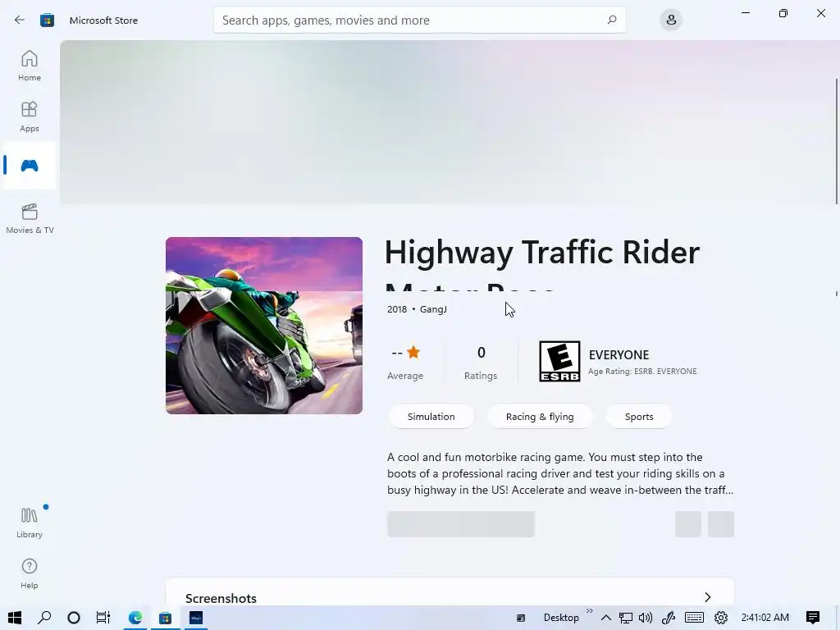
Task: Open Task View on taskbar
Action: pos(103,617)
